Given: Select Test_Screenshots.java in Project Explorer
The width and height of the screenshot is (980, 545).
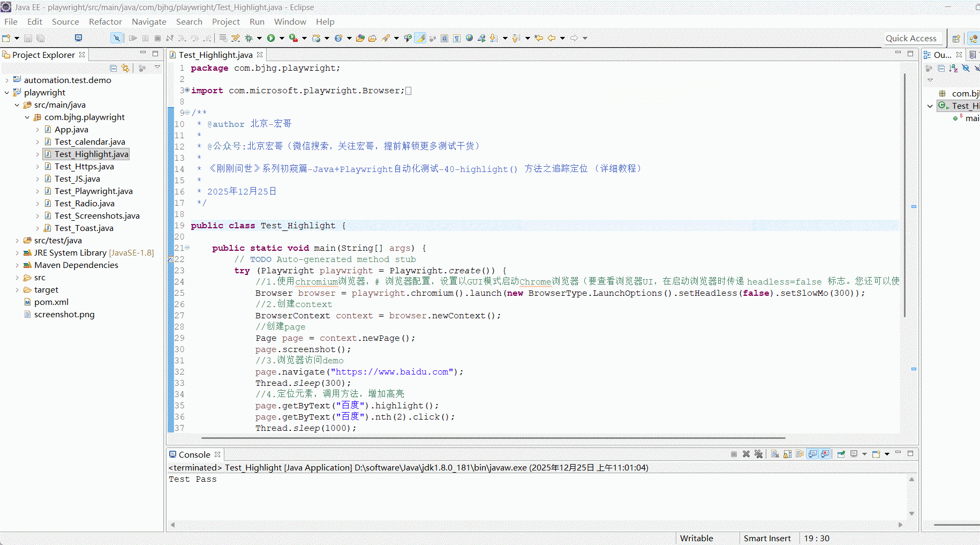Looking at the screenshot, I should (97, 216).
